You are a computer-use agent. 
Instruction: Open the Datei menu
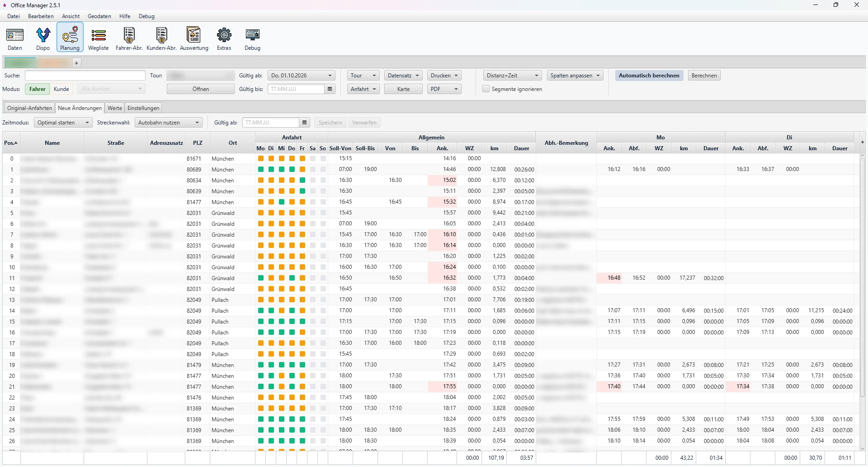coord(14,16)
